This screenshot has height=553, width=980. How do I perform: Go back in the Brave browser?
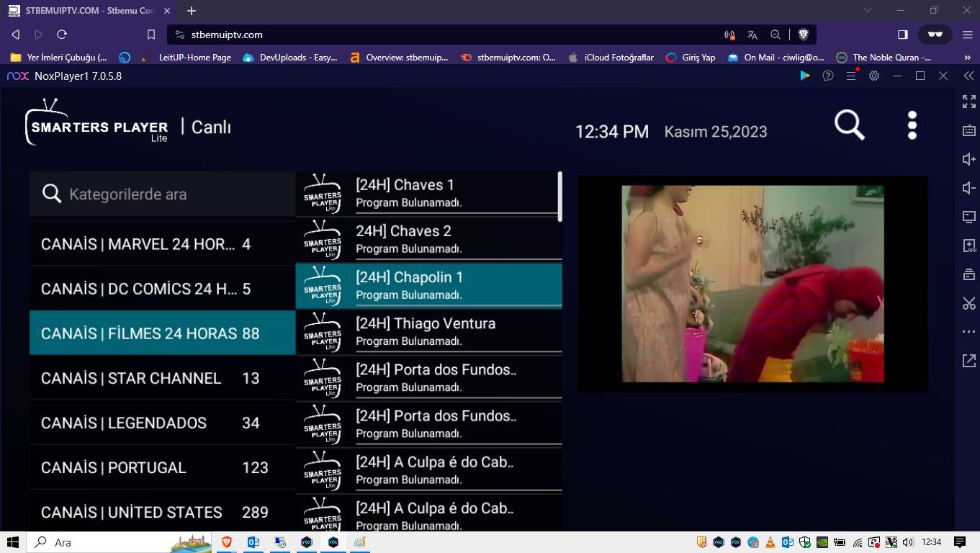click(x=16, y=35)
